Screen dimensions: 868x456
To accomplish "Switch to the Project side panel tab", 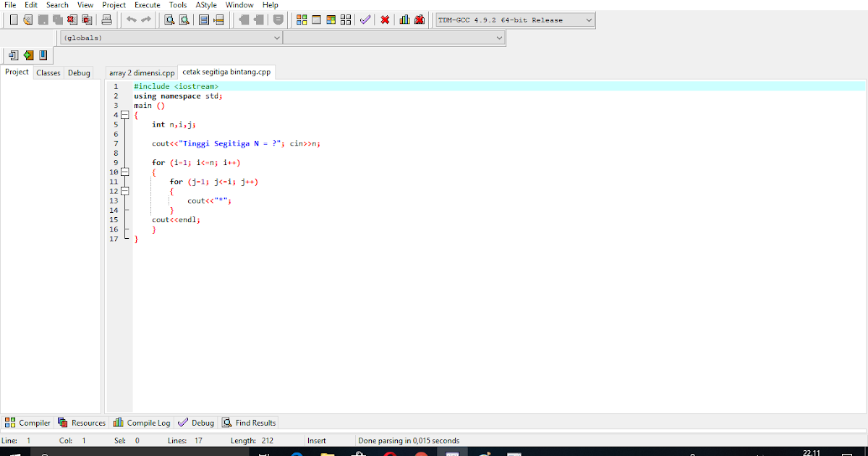I will 17,72.
